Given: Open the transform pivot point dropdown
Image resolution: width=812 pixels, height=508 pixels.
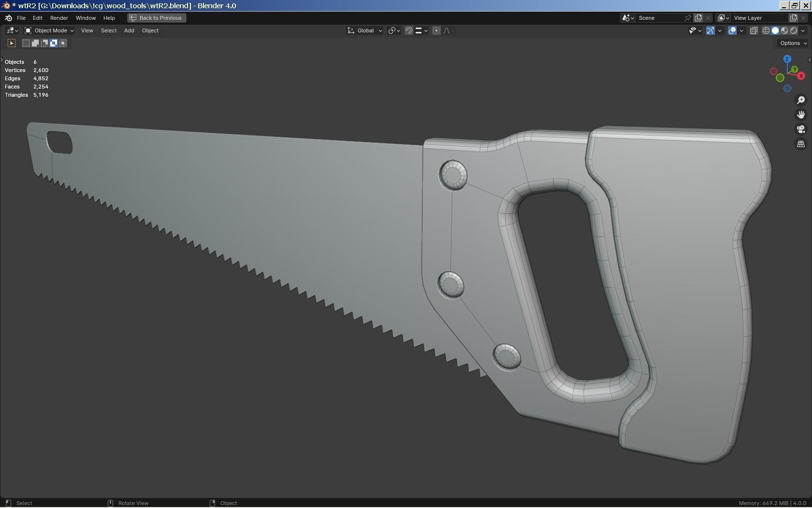Looking at the screenshot, I should point(394,30).
